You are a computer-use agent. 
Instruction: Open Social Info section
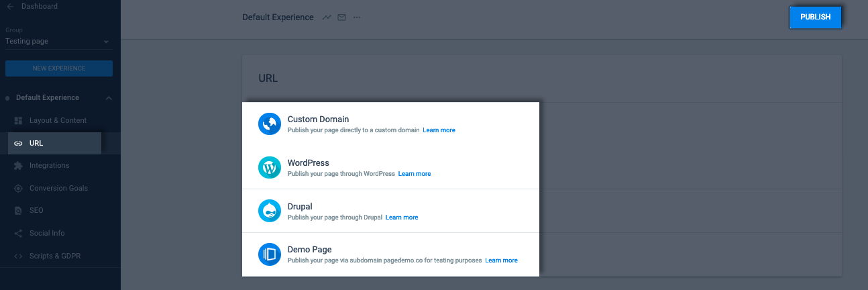[48, 233]
